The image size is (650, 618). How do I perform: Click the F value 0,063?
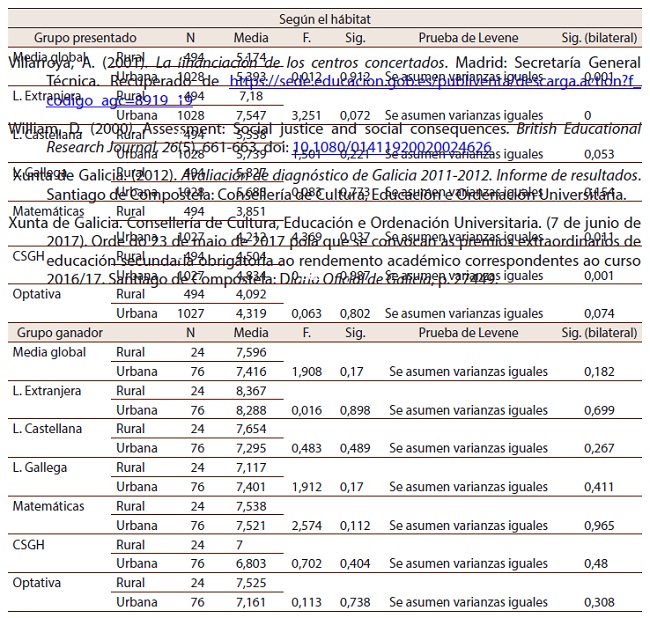point(306,313)
